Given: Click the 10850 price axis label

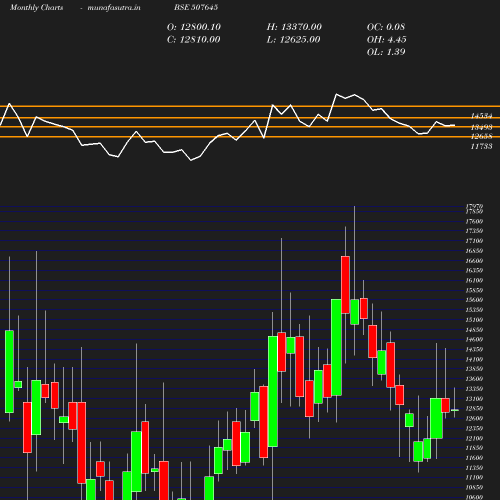Looking at the screenshot, I should tap(474, 487).
